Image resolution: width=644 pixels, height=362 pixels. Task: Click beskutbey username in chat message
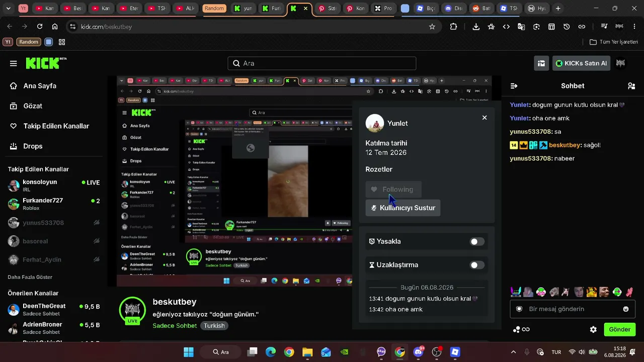click(x=565, y=145)
